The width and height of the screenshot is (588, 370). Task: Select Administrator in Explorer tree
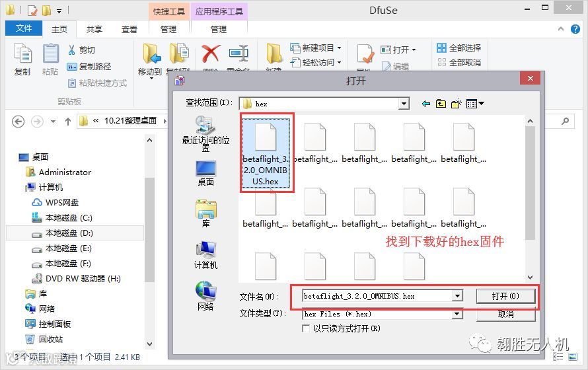click(58, 172)
